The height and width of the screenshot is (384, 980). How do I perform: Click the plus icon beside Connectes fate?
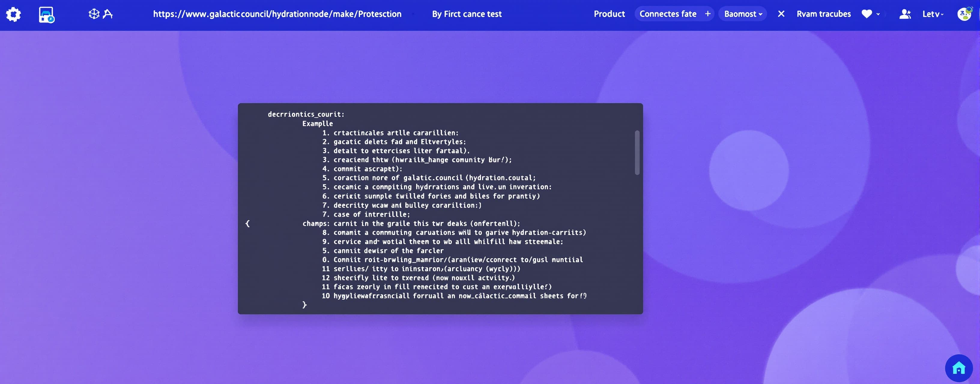pyautogui.click(x=708, y=14)
